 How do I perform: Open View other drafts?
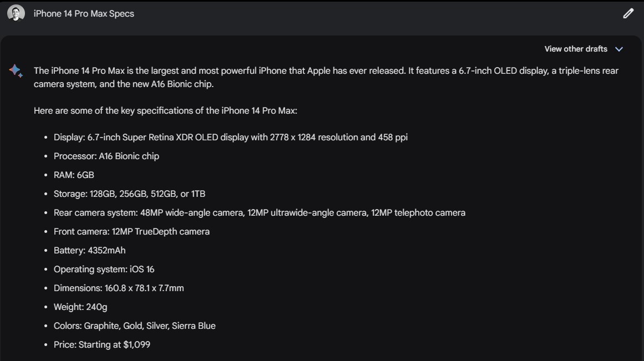click(x=576, y=49)
